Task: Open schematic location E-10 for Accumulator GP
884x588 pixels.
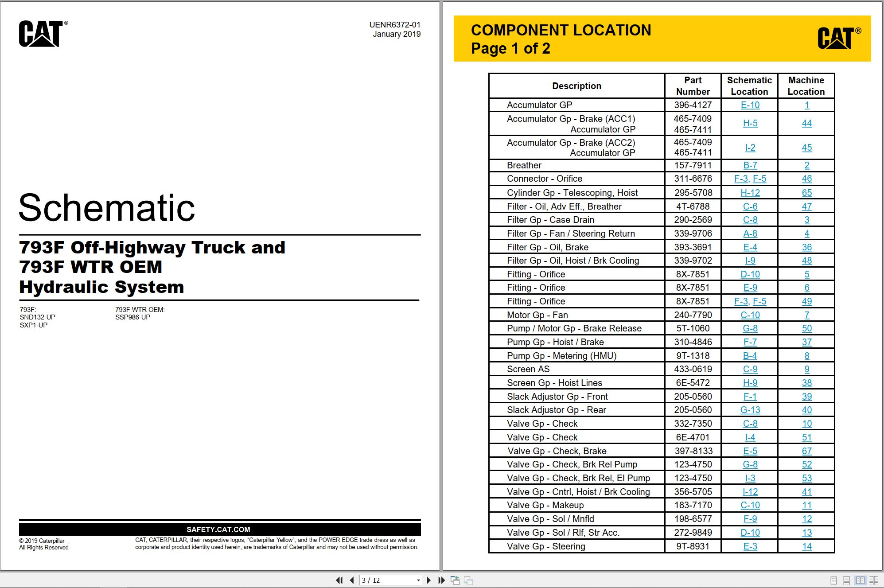Action: [750, 105]
